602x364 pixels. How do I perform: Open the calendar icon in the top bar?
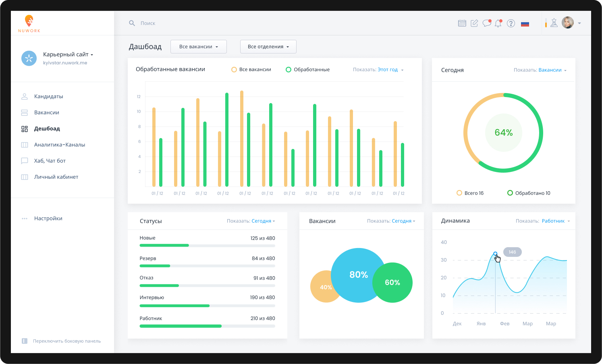(x=462, y=23)
